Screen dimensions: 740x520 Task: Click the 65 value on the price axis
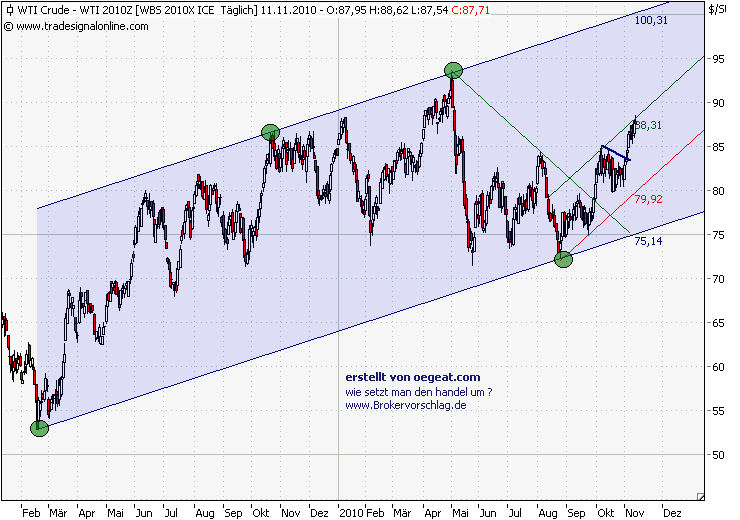(x=718, y=323)
